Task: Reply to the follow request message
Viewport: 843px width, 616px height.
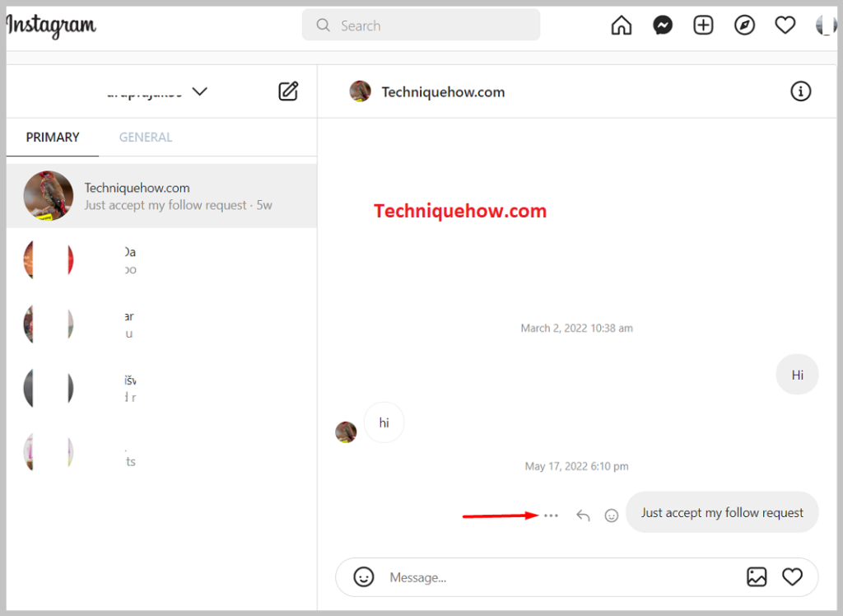Action: pos(584,516)
